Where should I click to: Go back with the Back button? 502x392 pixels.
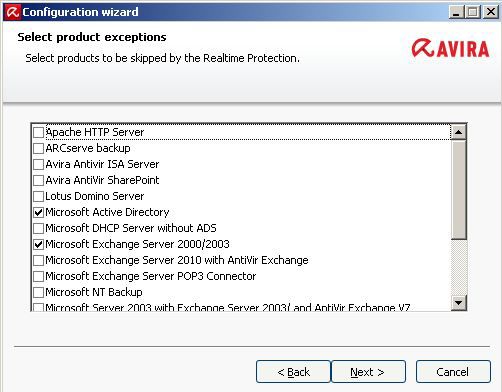[x=293, y=372]
